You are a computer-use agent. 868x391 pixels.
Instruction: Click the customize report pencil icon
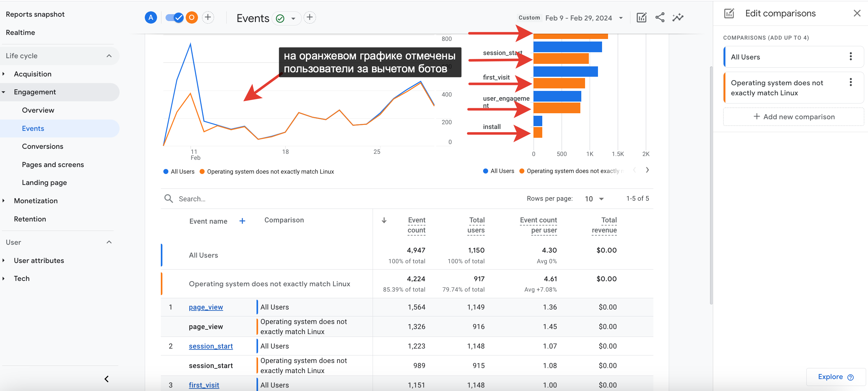[641, 18]
